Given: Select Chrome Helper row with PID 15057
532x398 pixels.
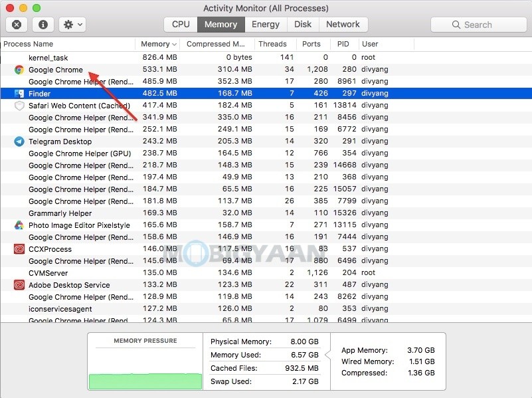Looking at the screenshot, I should point(266,189).
